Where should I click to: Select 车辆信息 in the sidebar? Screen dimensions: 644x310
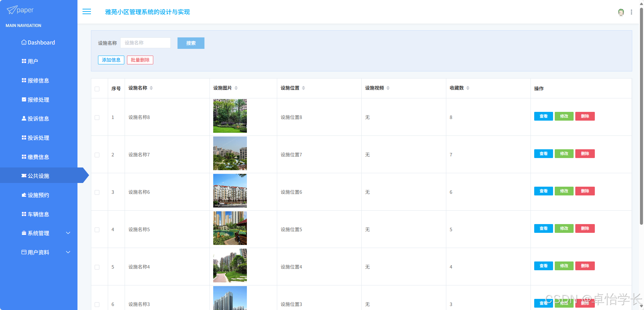point(39,214)
